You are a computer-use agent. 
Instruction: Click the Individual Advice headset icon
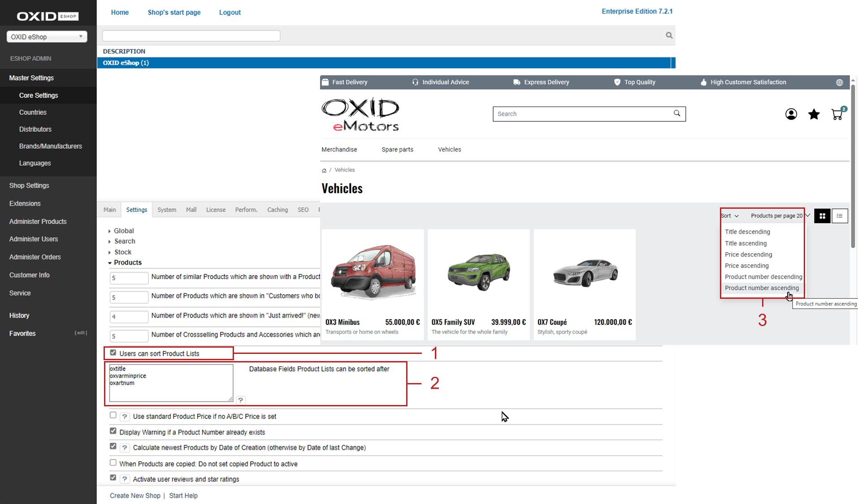(415, 82)
